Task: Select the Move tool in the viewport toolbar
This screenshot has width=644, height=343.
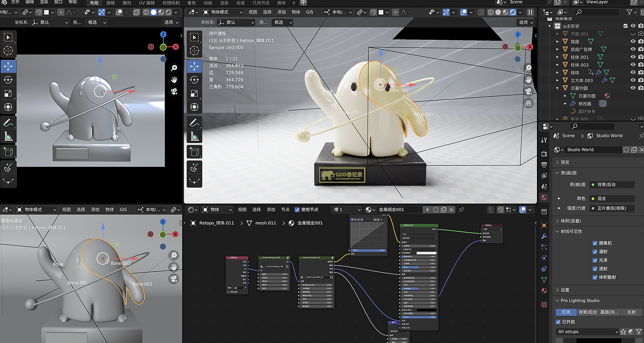Action: pyautogui.click(x=194, y=66)
